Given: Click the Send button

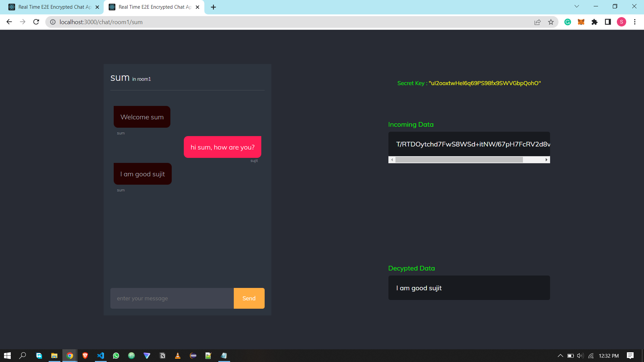Looking at the screenshot, I should pos(249,298).
